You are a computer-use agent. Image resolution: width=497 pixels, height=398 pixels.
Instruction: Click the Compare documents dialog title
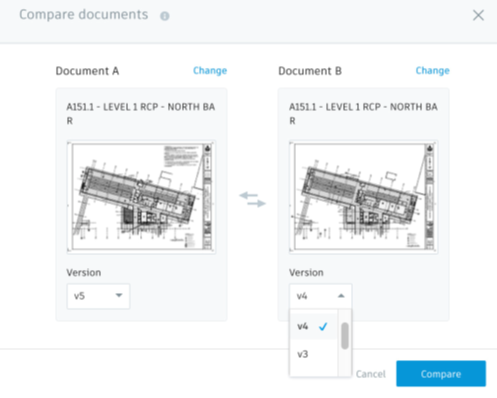coord(84,15)
